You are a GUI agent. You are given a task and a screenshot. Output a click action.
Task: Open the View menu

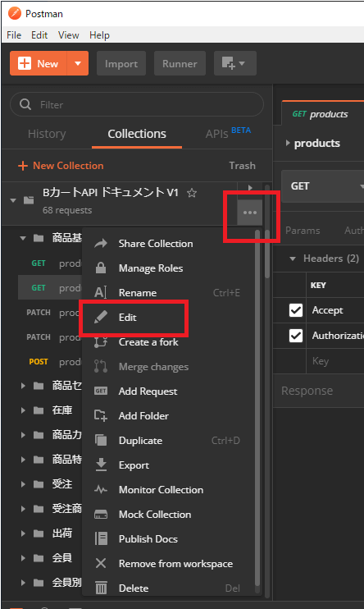[x=68, y=35]
